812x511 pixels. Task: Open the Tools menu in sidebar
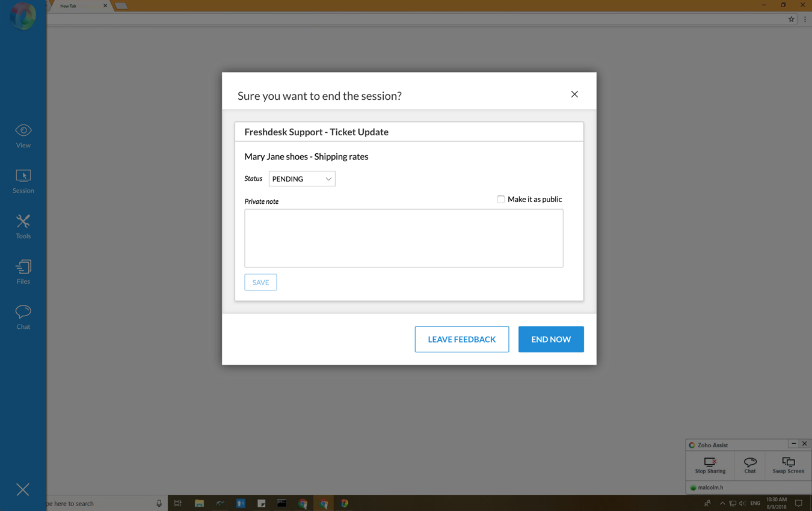[x=23, y=227]
